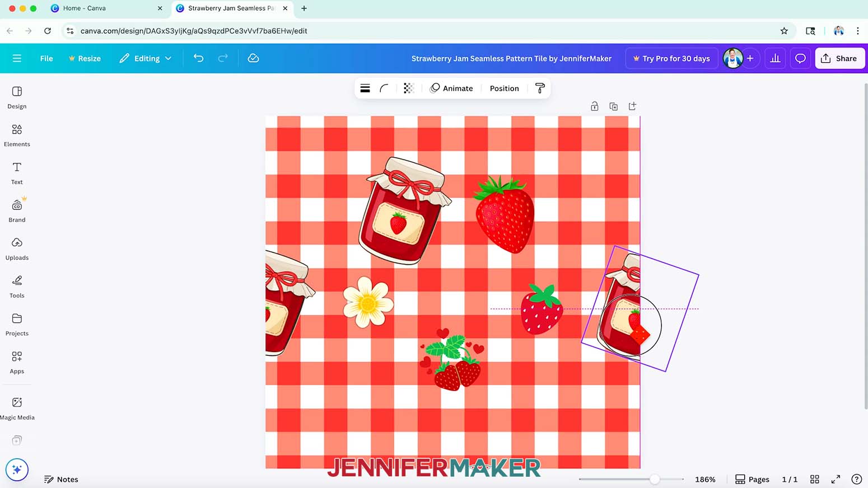
Task: Open the Text panel
Action: 17,173
